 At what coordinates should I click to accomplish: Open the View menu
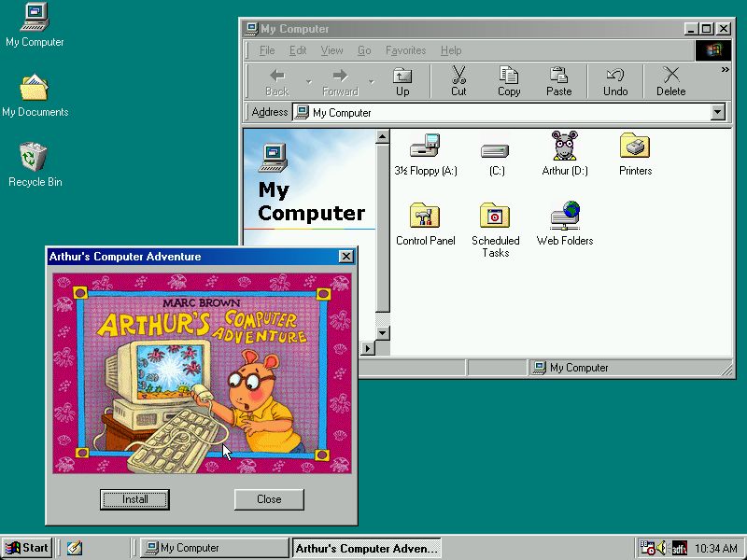(x=331, y=50)
